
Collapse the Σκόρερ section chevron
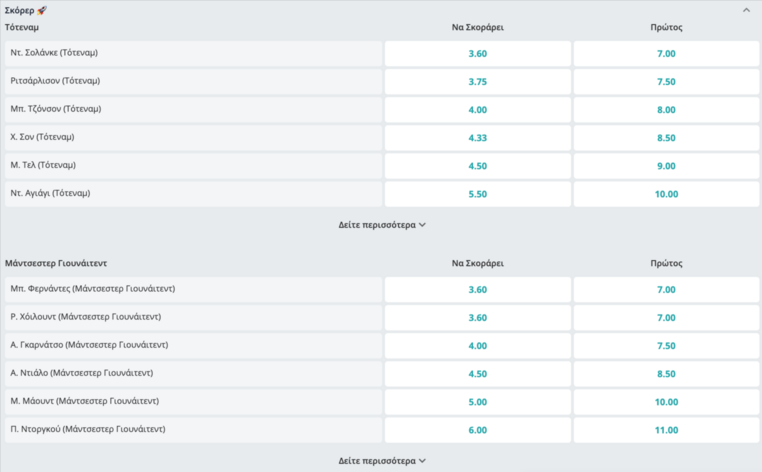(746, 10)
